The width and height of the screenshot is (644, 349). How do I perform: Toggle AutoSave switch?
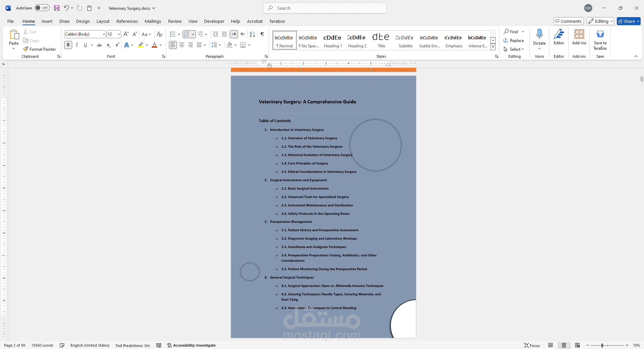coord(42,8)
